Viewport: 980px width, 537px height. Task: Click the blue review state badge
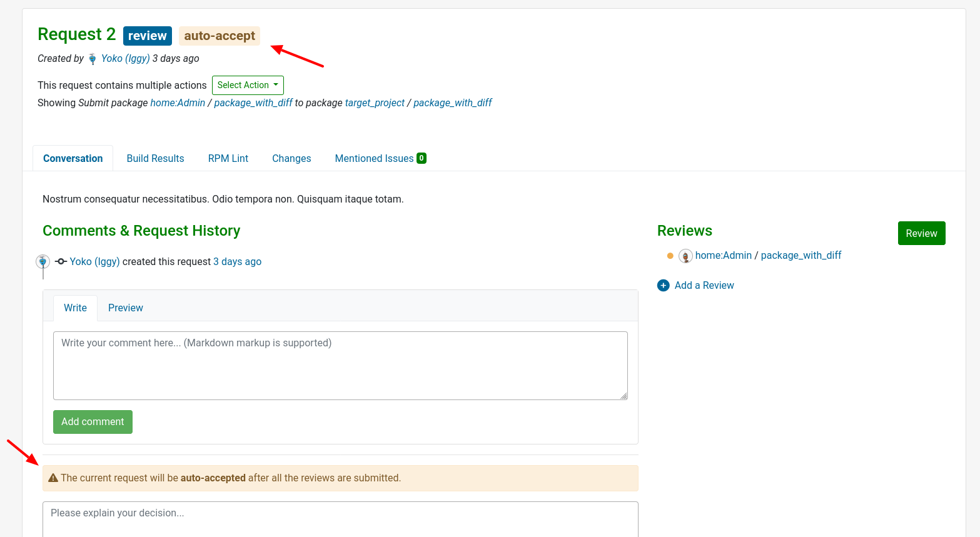pos(147,36)
